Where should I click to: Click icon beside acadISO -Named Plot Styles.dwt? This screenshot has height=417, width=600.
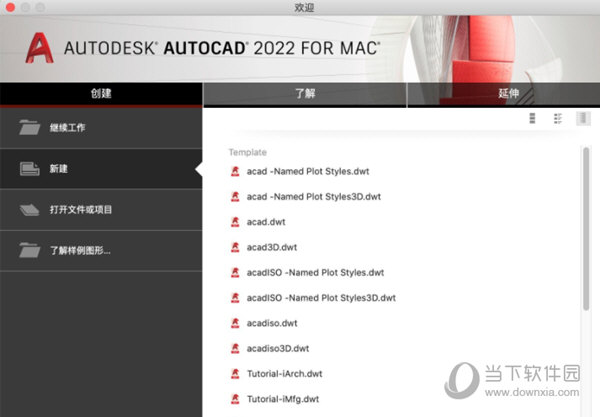tap(235, 272)
